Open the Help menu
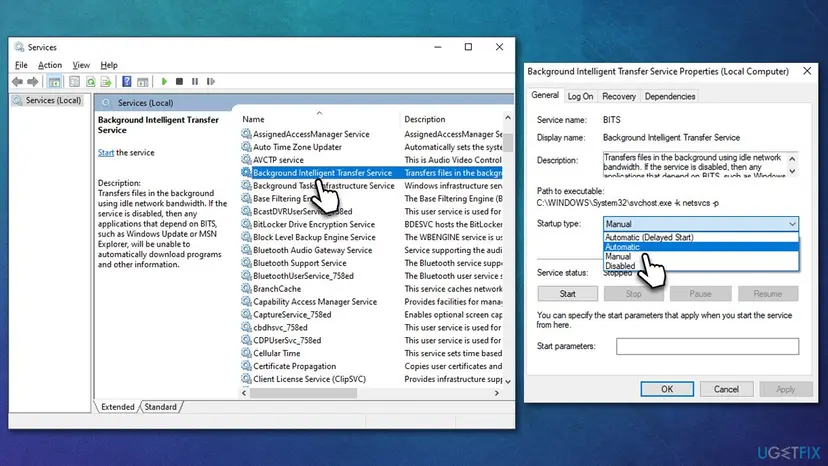 point(109,65)
